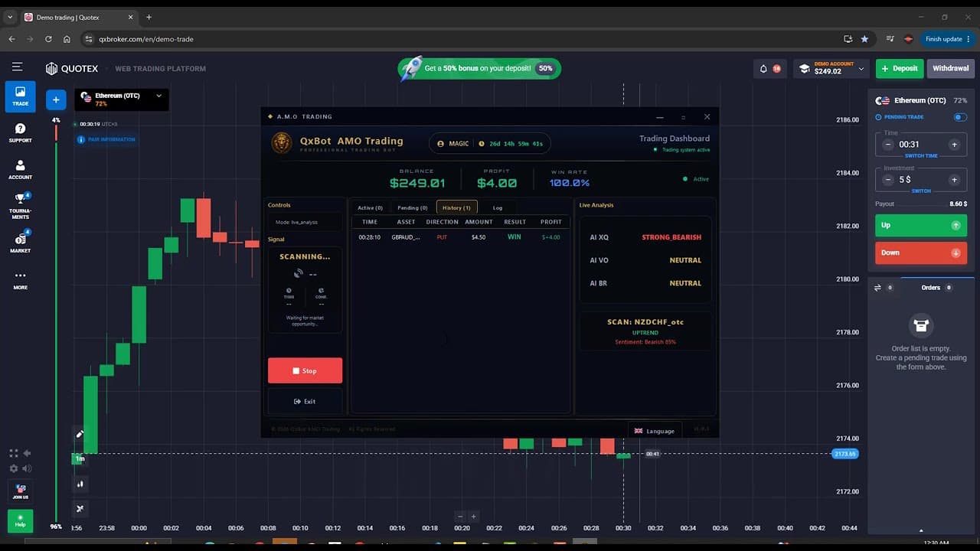
Task: Add a new chart with plus button
Action: [56, 99]
